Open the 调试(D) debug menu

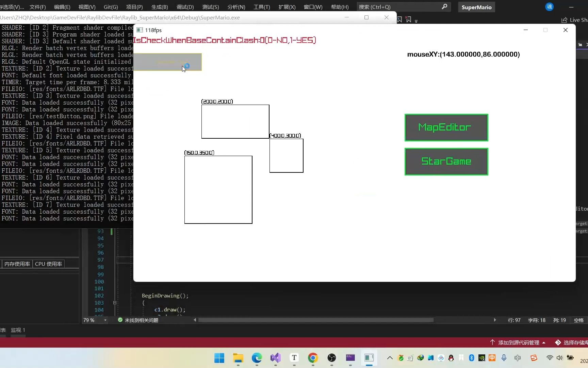click(x=184, y=7)
